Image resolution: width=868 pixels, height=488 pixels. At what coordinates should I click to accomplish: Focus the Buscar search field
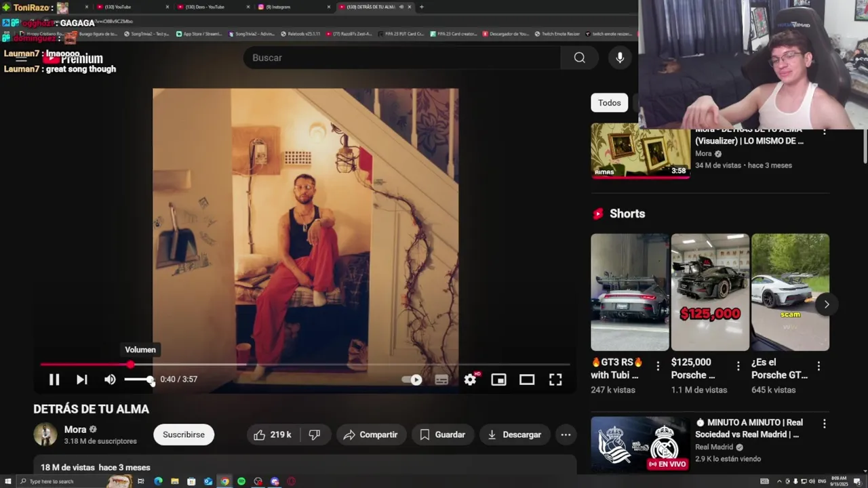[x=402, y=58]
